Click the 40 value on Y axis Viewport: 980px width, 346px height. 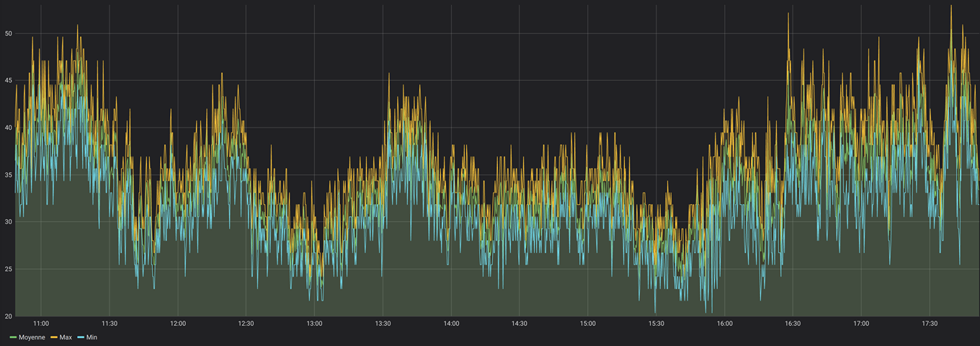[x=8, y=128]
